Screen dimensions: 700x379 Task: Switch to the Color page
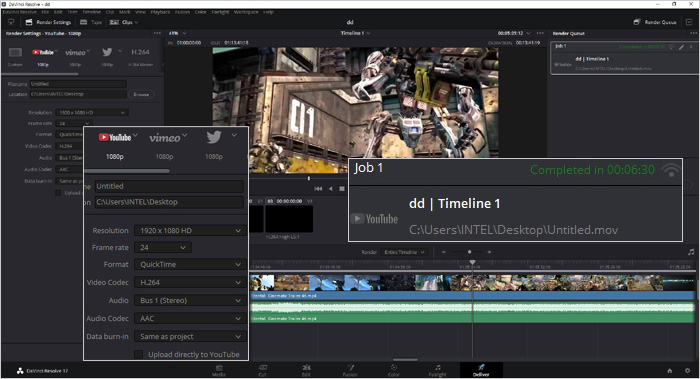click(x=394, y=371)
